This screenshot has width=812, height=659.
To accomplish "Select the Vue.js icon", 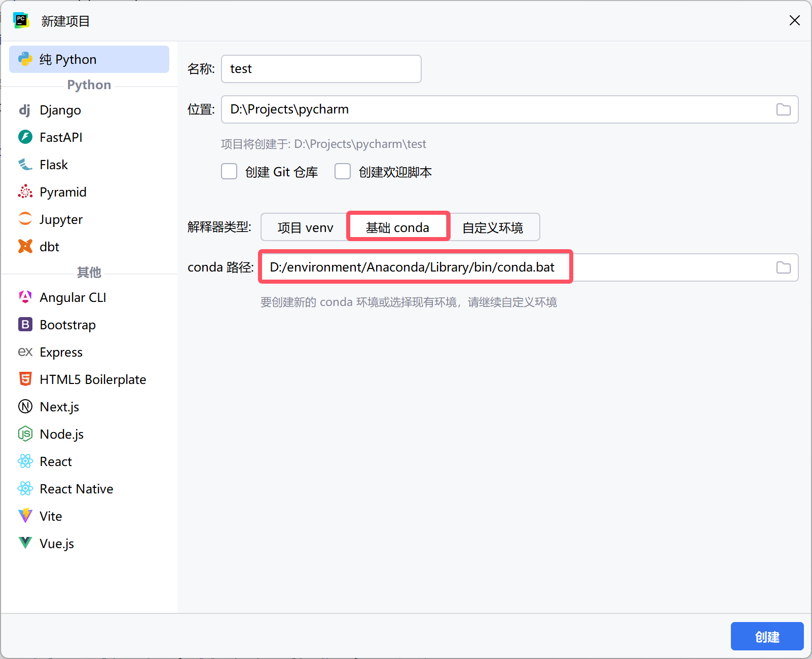I will pos(25,543).
